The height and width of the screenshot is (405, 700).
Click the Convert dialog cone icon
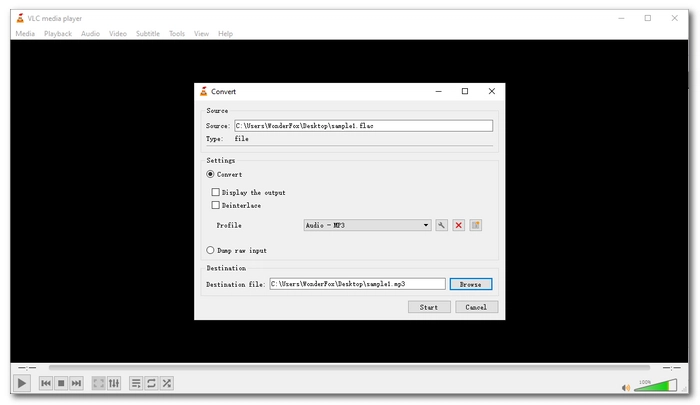pos(204,92)
